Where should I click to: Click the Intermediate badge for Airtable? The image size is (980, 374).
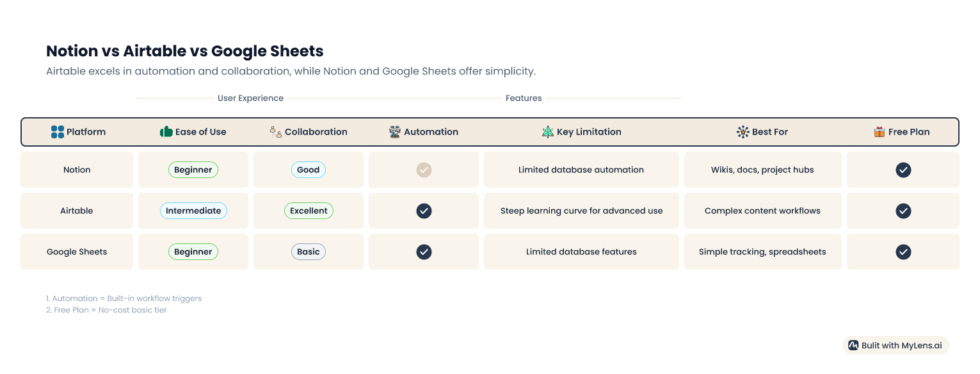tap(193, 211)
